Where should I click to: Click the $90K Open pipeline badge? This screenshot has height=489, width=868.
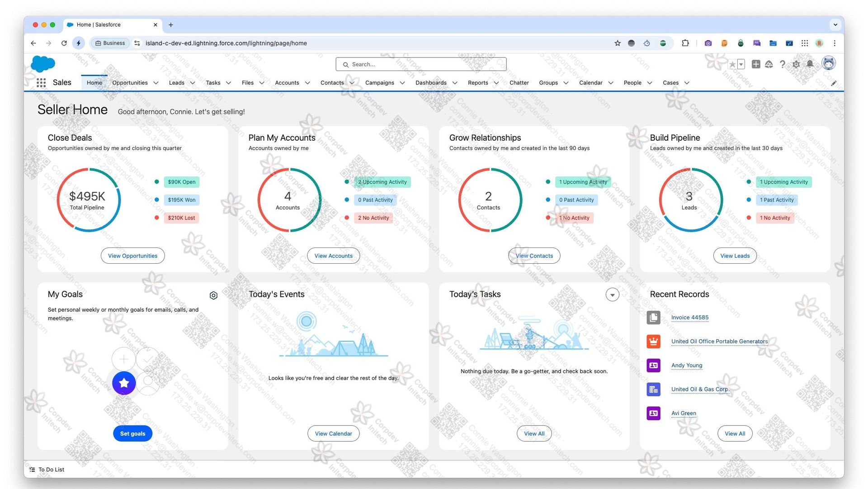pyautogui.click(x=182, y=182)
